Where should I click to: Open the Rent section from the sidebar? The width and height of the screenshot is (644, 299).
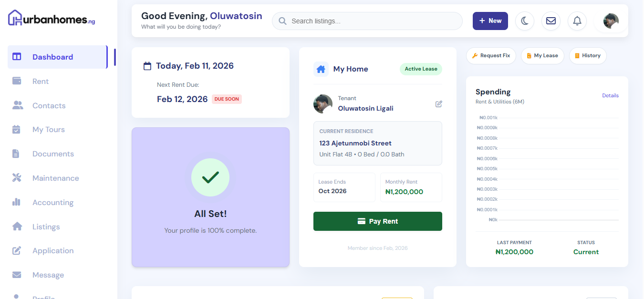point(41,81)
